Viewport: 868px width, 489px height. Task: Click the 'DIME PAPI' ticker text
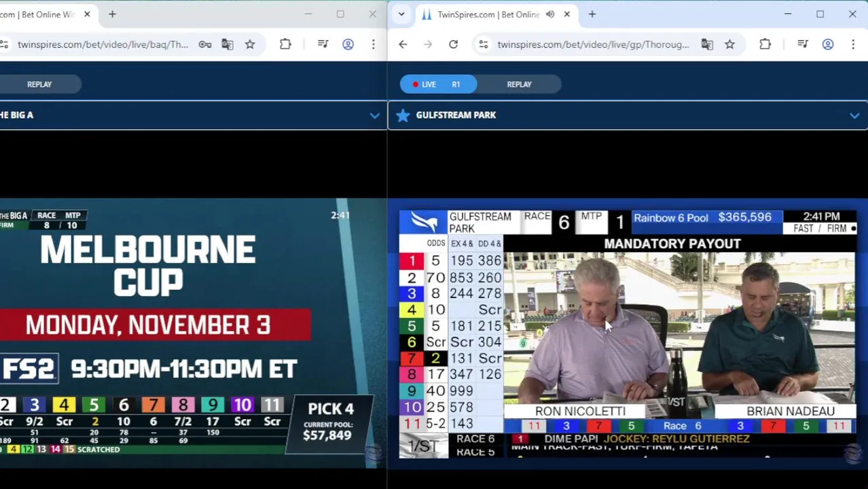571,439
